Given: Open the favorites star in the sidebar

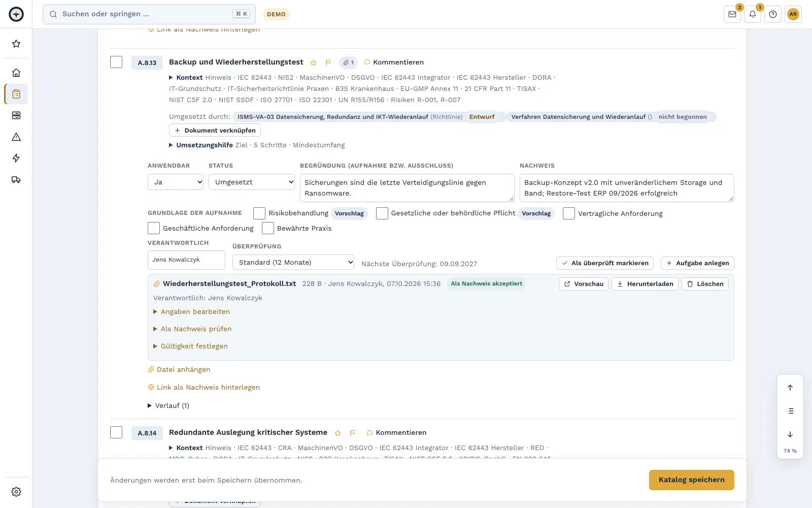Looking at the screenshot, I should [x=16, y=44].
